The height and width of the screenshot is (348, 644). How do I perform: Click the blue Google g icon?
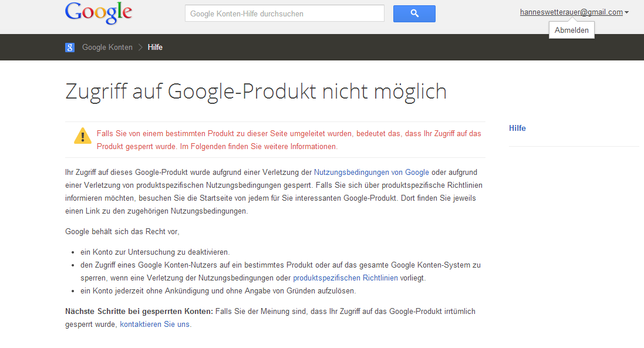pyautogui.click(x=70, y=47)
